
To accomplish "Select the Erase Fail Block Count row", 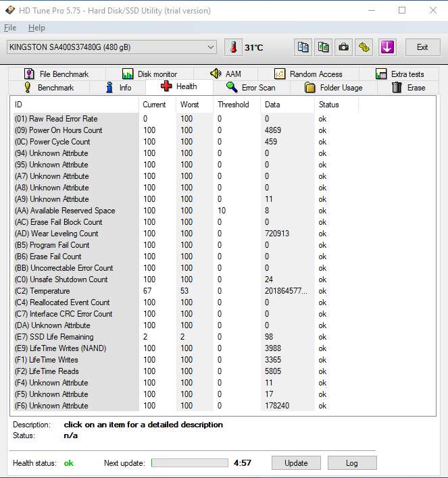I will tap(186, 222).
